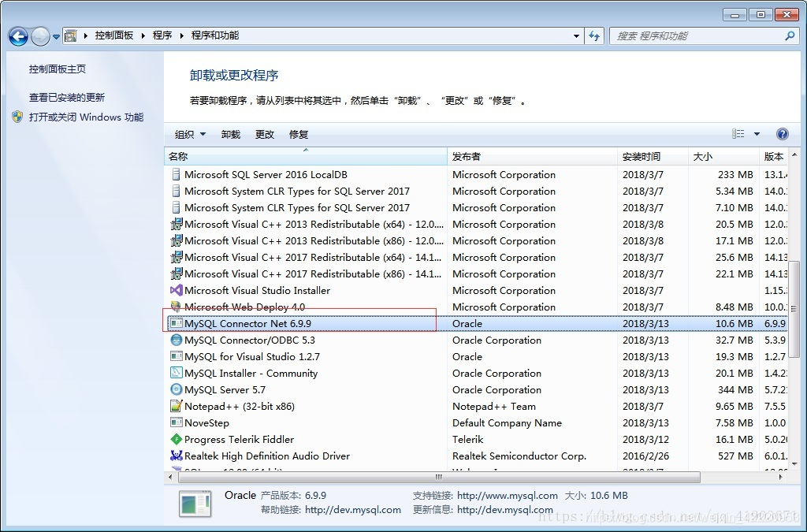Click the Control Panel icon in address bar
The width and height of the screenshot is (807, 532).
(70, 35)
